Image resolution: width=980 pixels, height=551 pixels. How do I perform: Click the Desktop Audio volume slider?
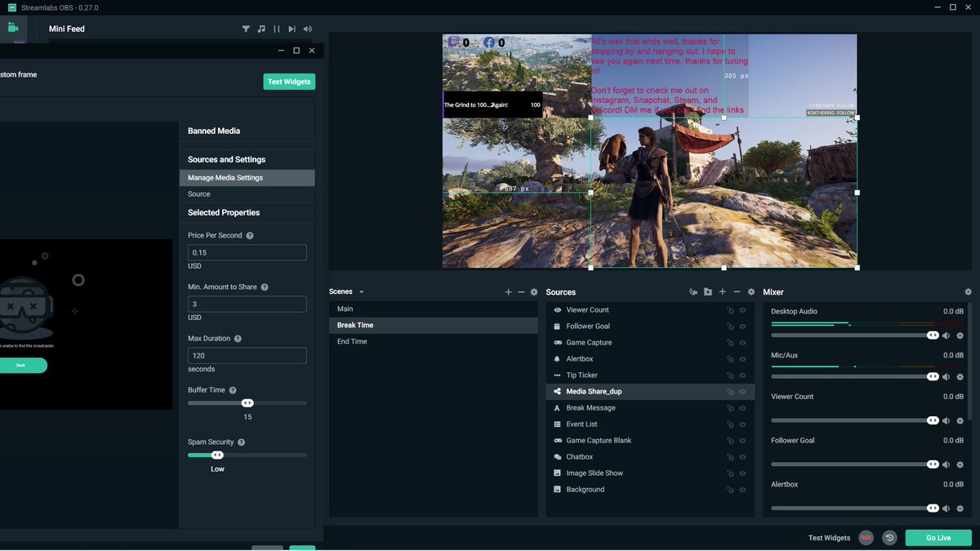point(853,335)
